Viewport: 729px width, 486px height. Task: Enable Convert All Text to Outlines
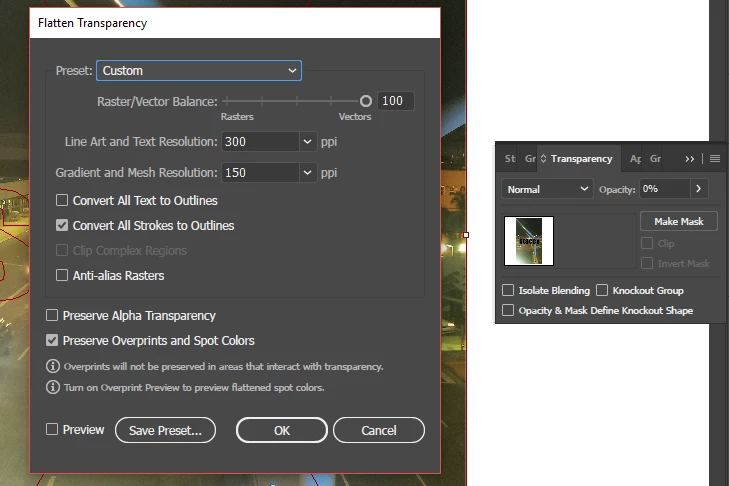click(62, 200)
